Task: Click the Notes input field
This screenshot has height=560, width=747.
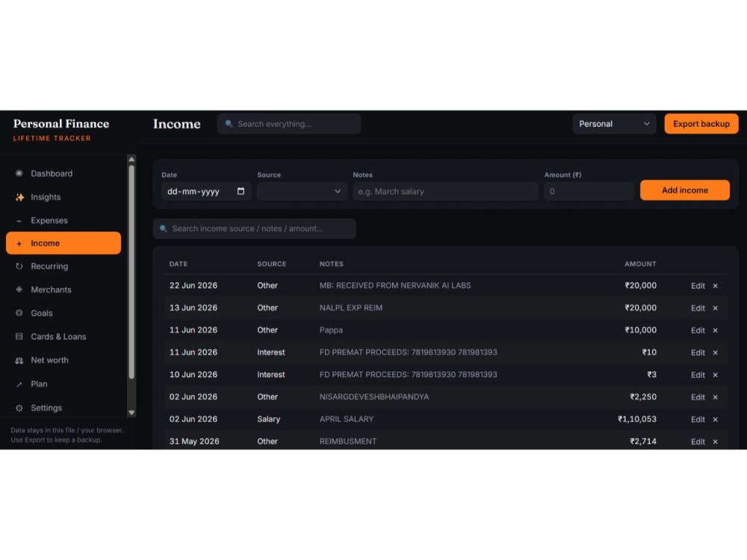Action: coord(445,191)
